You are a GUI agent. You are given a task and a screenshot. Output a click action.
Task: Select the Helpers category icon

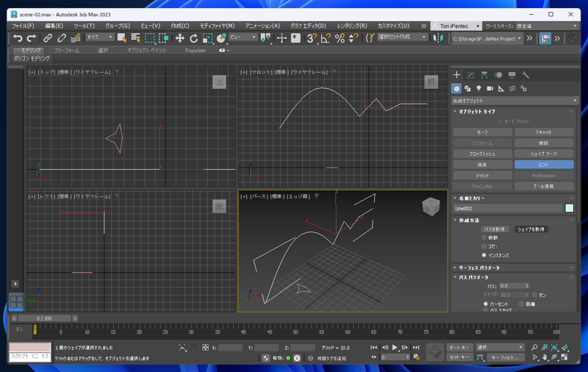coord(501,88)
